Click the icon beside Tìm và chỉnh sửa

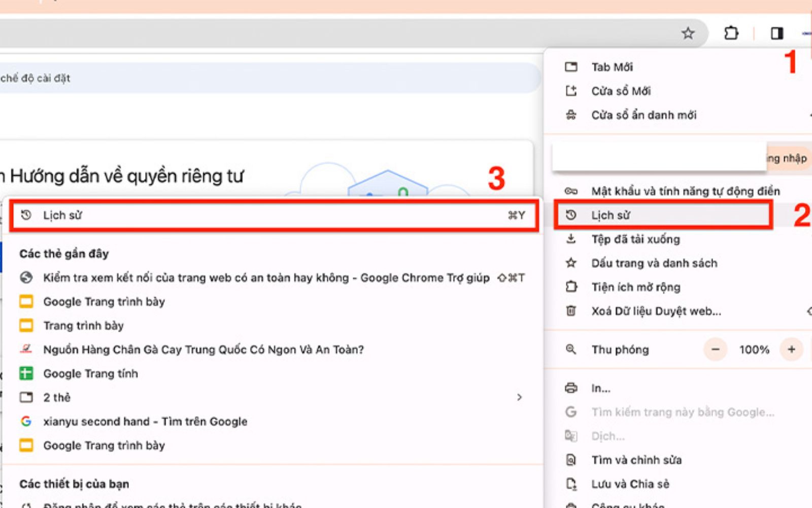click(571, 460)
